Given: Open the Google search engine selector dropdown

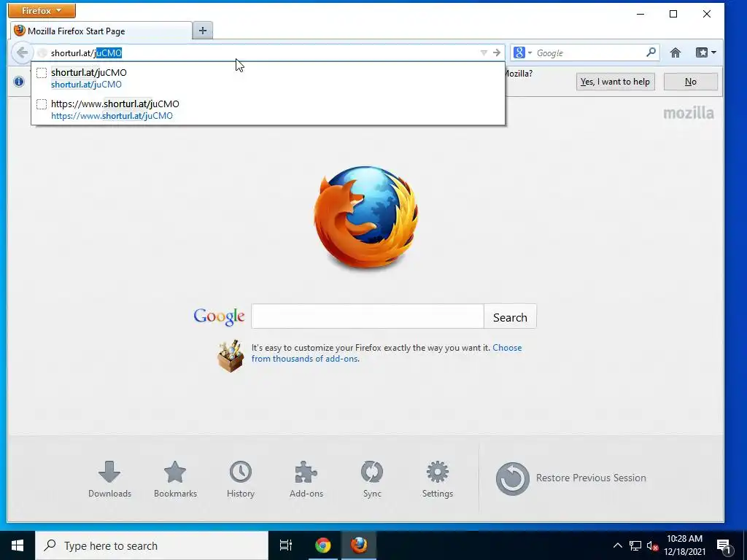Looking at the screenshot, I should coord(522,52).
